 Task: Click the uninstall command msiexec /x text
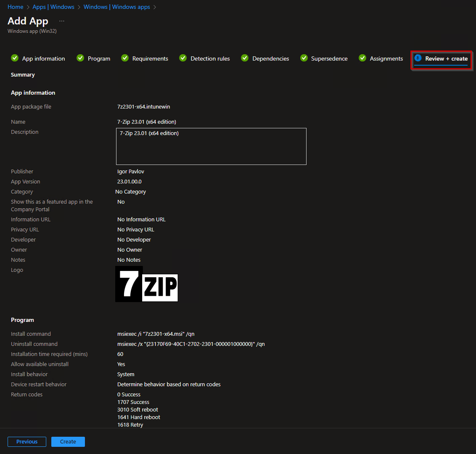click(191, 344)
